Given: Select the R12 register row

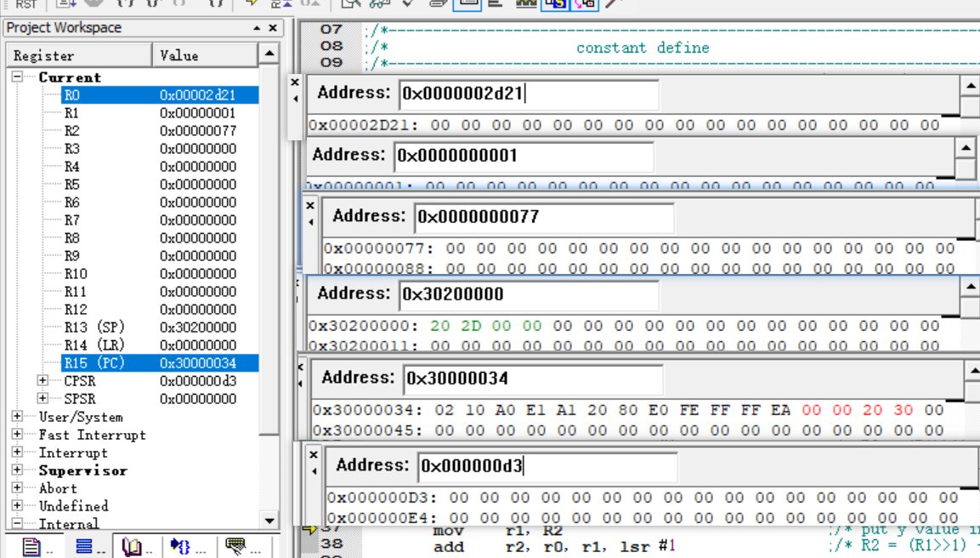Looking at the screenshot, I should [160, 309].
